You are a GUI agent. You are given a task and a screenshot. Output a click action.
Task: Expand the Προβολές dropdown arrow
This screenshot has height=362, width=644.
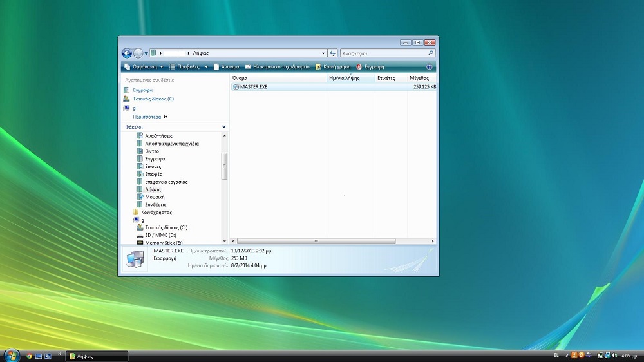(206, 66)
